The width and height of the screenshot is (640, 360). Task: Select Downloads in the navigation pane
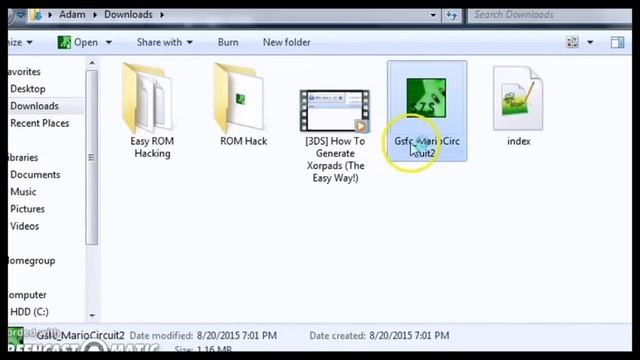pos(34,106)
